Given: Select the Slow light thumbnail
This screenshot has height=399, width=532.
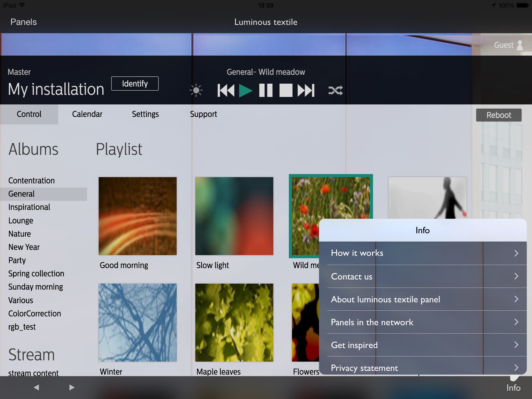Looking at the screenshot, I should (234, 216).
